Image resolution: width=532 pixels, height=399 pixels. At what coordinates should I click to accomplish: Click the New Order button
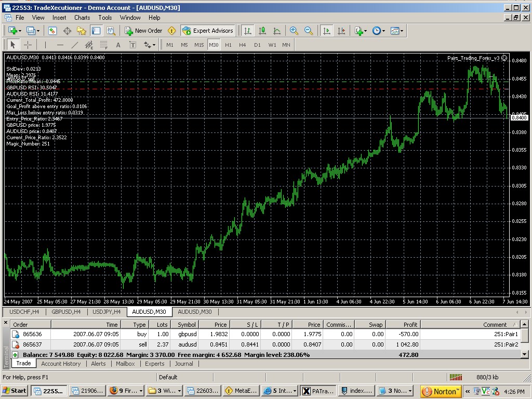(143, 31)
